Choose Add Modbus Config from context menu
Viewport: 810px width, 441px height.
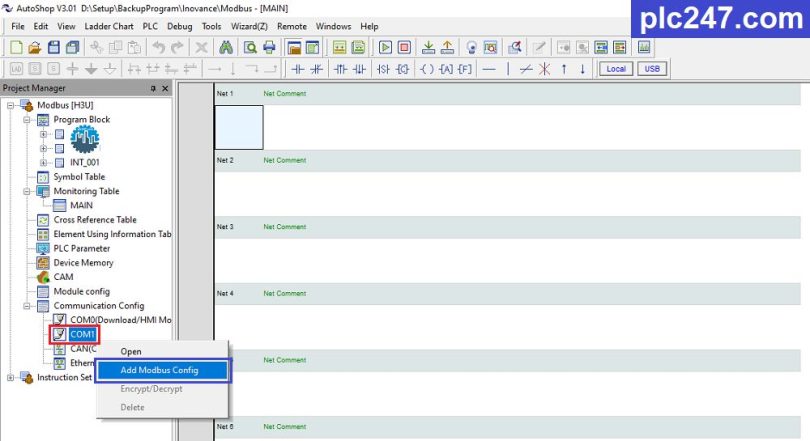163,370
